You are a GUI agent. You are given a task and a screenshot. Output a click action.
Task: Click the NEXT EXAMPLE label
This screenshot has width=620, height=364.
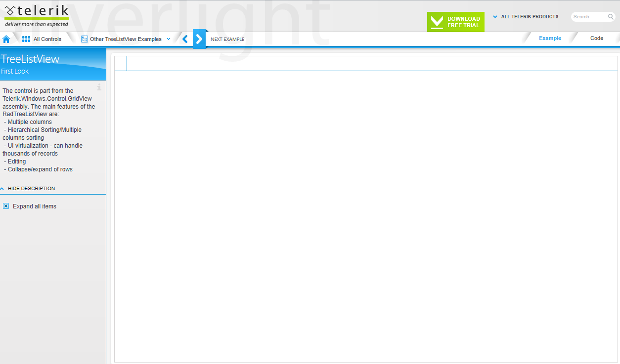coord(227,40)
